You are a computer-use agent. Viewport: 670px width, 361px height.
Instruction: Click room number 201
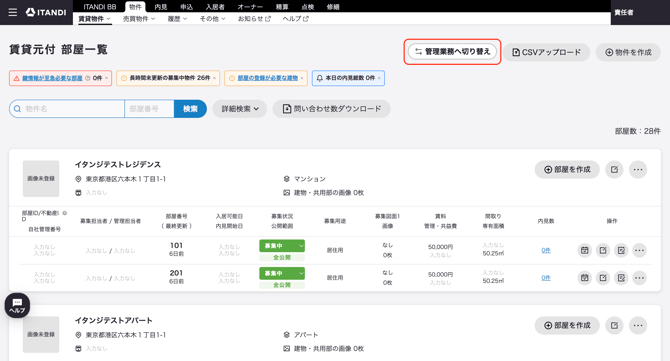(x=176, y=273)
